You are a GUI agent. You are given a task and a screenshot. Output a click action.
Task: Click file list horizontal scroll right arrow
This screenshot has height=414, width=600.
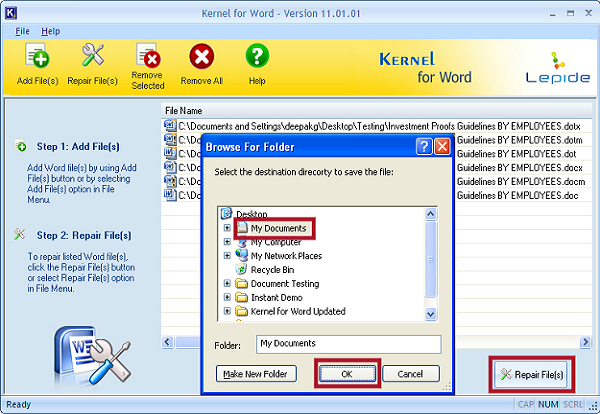585,342
